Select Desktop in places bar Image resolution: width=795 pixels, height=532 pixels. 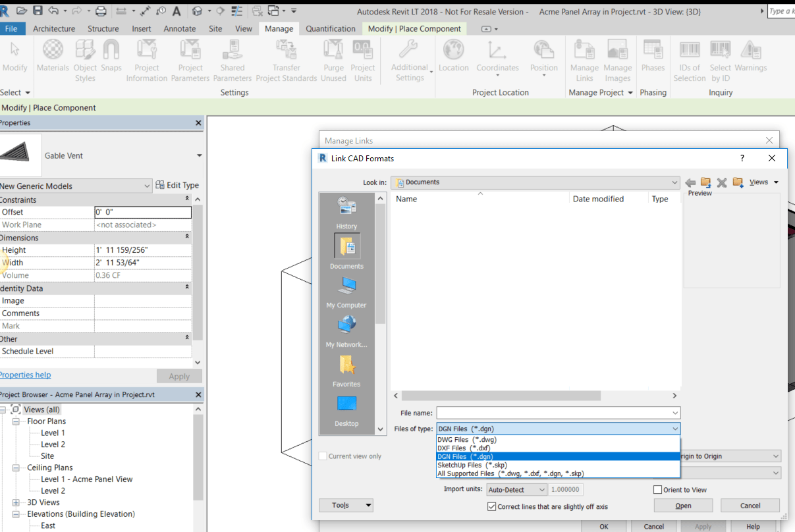[346, 411]
